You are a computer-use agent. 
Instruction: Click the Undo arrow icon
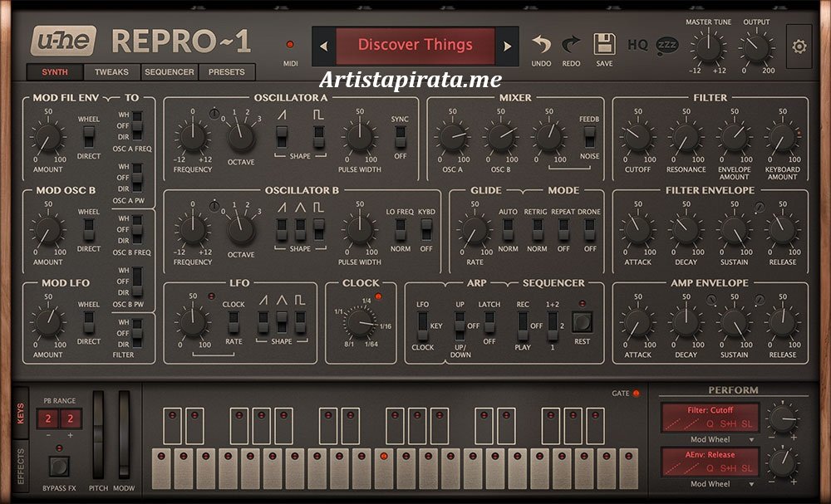541,46
